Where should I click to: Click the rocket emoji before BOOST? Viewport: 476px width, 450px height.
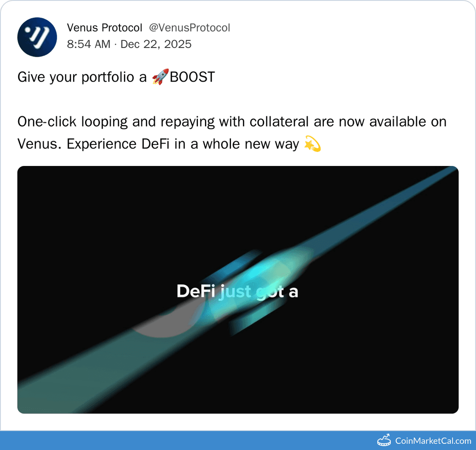tap(160, 77)
